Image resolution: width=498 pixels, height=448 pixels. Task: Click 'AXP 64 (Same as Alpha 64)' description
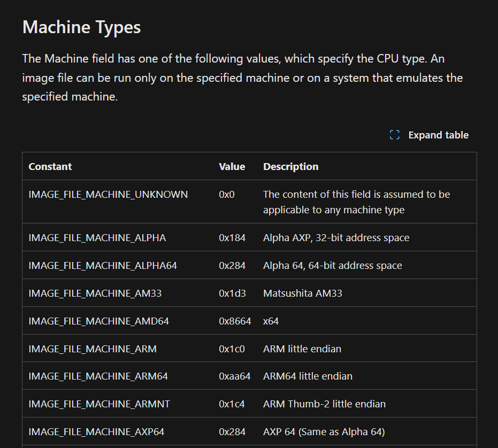click(324, 432)
